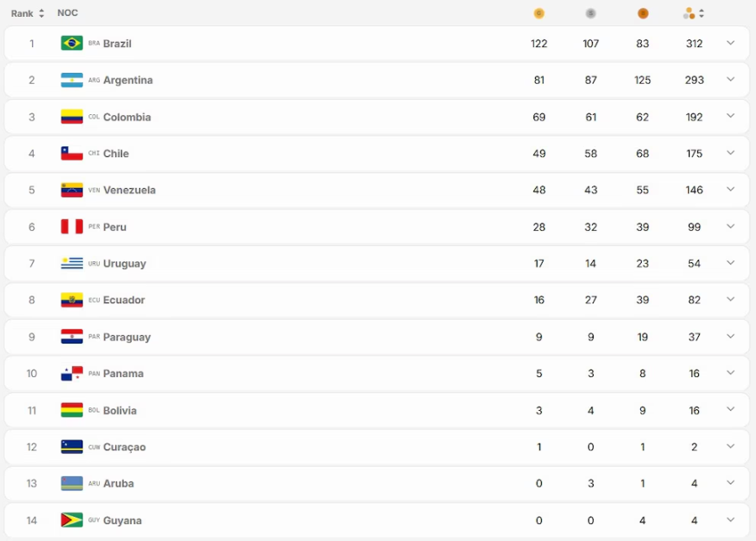Viewport: 756px width, 541px height.
Task: Expand the Aruba row chevron
Action: (731, 483)
